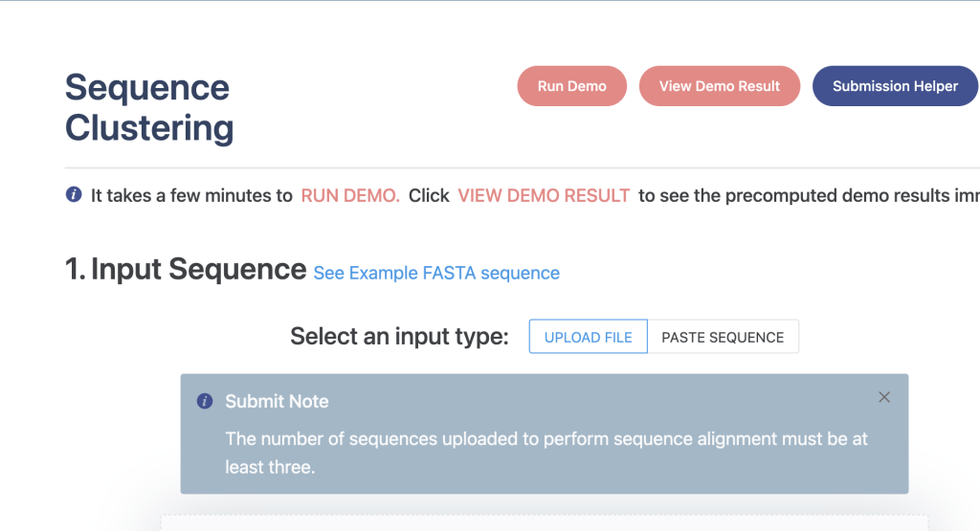Viewport: 980px width, 531px height.
Task: Click pink RUN DEMO text in info line
Action: point(350,195)
